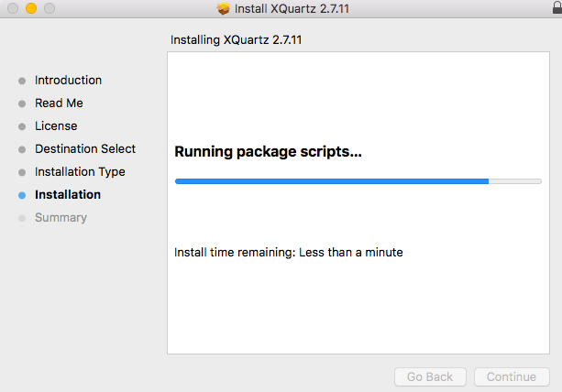The height and width of the screenshot is (392, 562).
Task: Click the 'Install time remaining' text
Action: tap(288, 252)
